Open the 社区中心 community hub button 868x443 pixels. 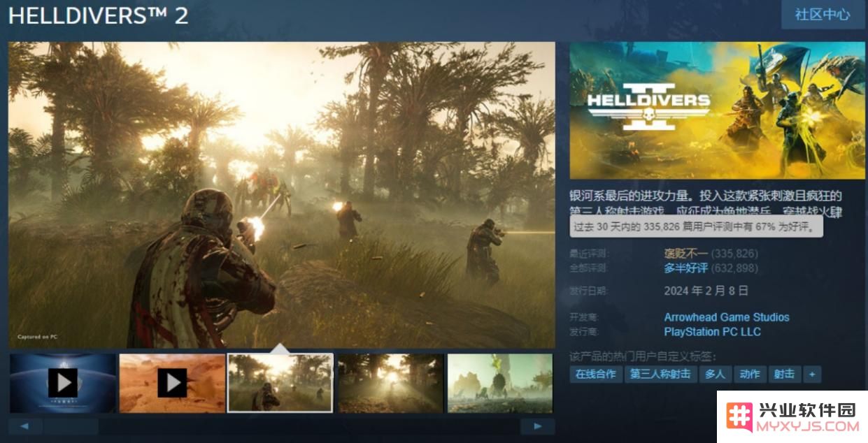(x=823, y=15)
